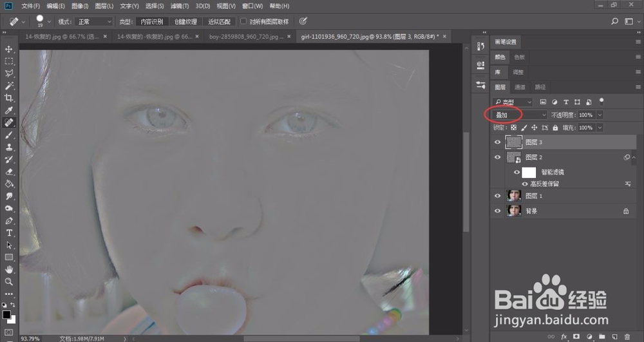
Task: Open the 色板 swatches panel tab
Action: tap(520, 57)
